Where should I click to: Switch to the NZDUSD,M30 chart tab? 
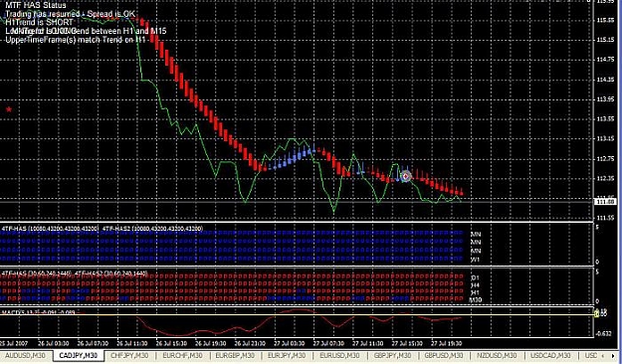(497, 356)
